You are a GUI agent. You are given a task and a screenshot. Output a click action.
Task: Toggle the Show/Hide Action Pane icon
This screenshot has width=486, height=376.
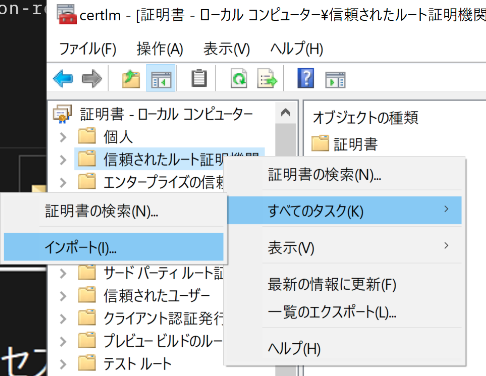(335, 79)
